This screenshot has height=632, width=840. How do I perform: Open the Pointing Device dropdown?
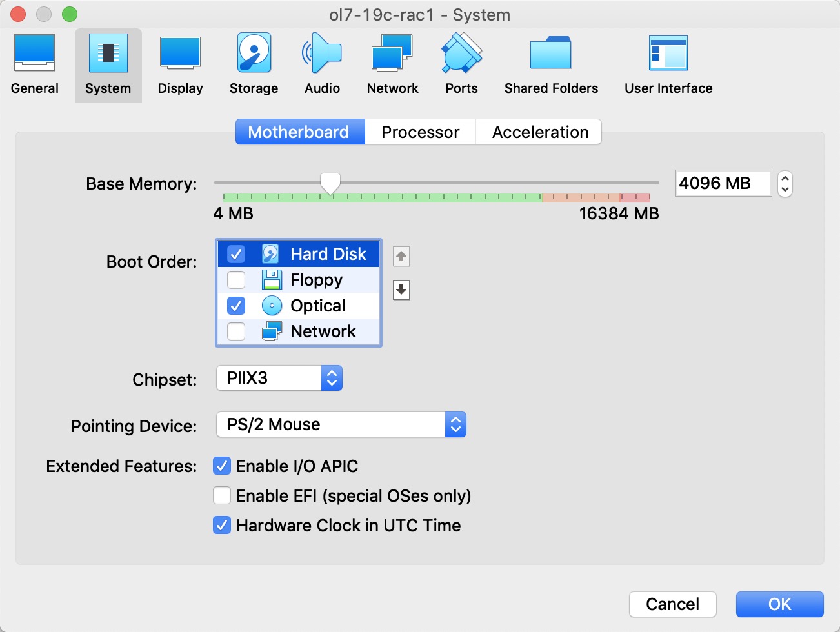(341, 424)
